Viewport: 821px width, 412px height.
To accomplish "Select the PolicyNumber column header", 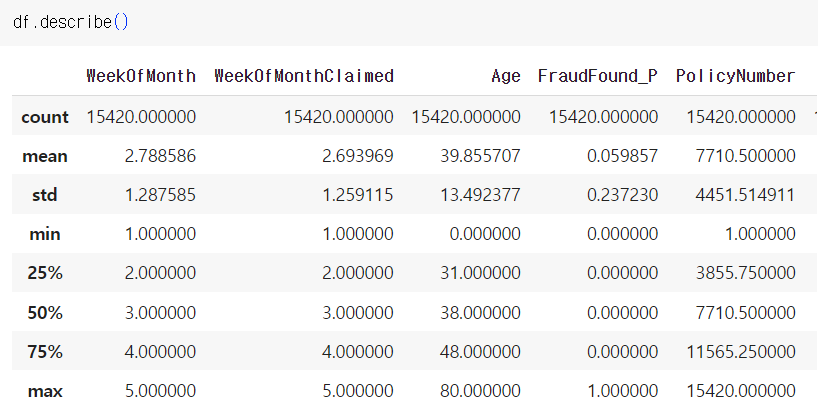I will 735,76.
